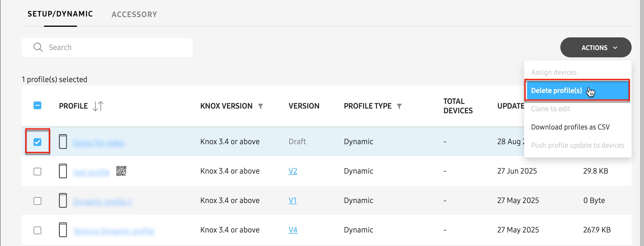Click the search magnifier icon
Image resolution: width=644 pixels, height=246 pixels.
[x=38, y=47]
